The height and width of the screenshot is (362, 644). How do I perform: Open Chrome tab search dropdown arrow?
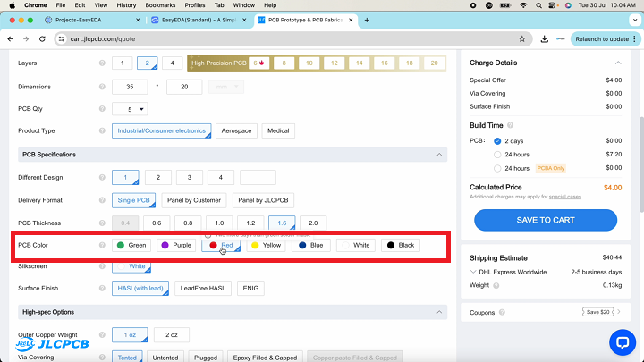(x=635, y=20)
